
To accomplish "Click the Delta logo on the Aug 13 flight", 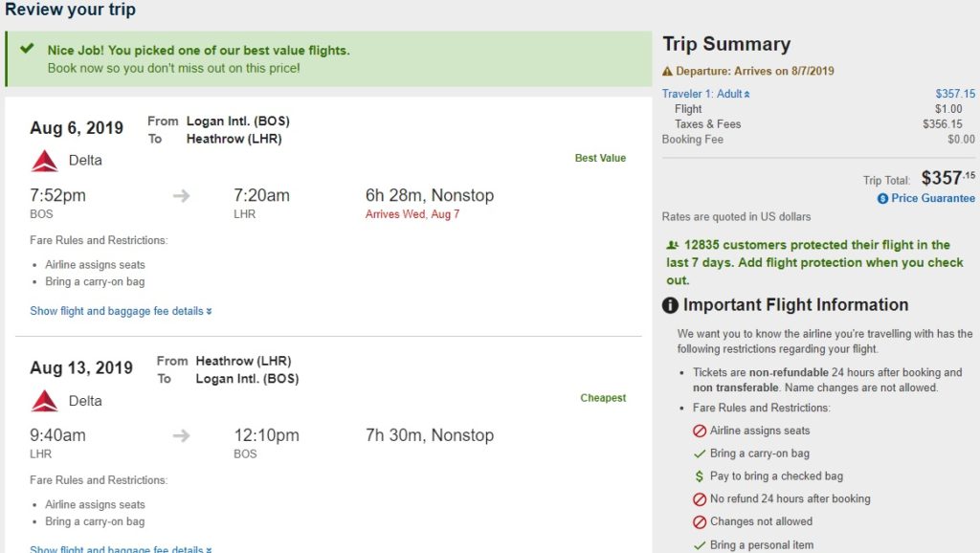I will coord(44,401).
